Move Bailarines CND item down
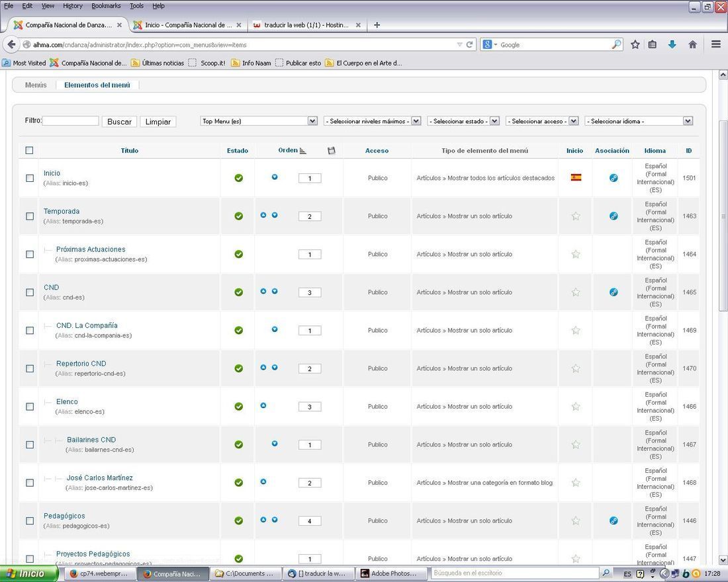728x582 pixels. 275,443
